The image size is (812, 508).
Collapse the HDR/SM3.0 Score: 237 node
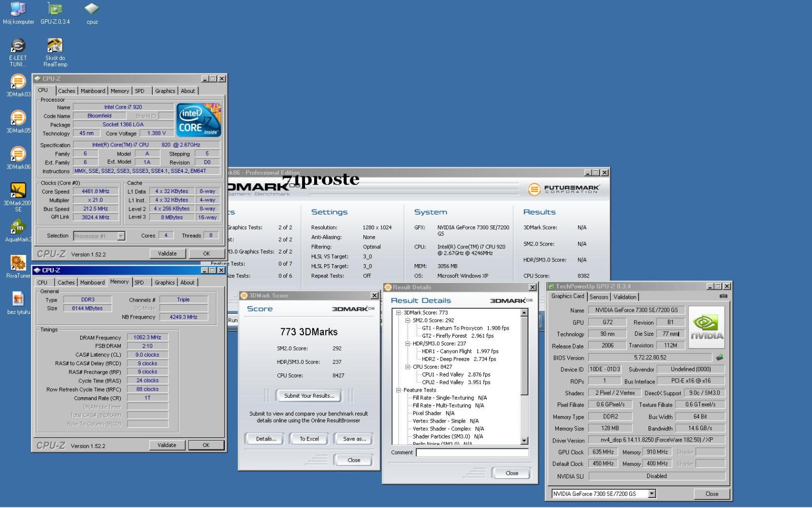(x=408, y=344)
